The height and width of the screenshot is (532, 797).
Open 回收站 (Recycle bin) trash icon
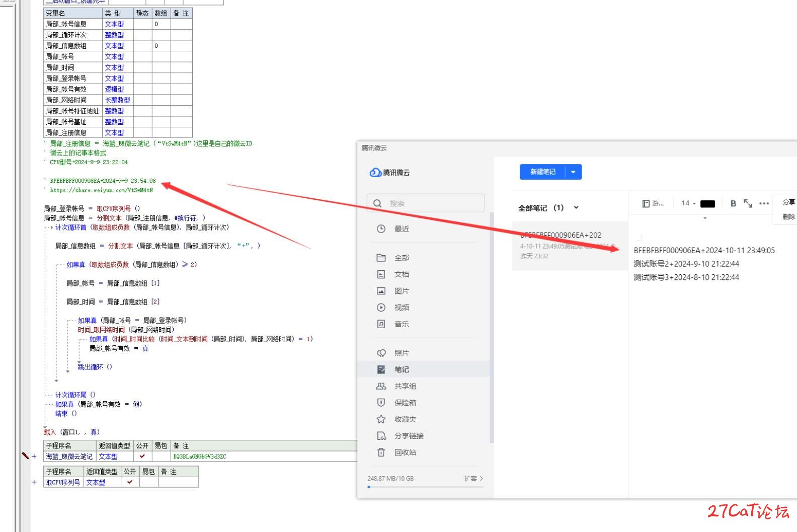381,452
